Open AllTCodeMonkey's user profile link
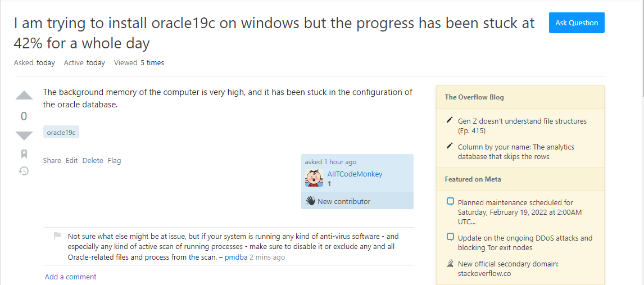644x285 pixels. (347, 174)
